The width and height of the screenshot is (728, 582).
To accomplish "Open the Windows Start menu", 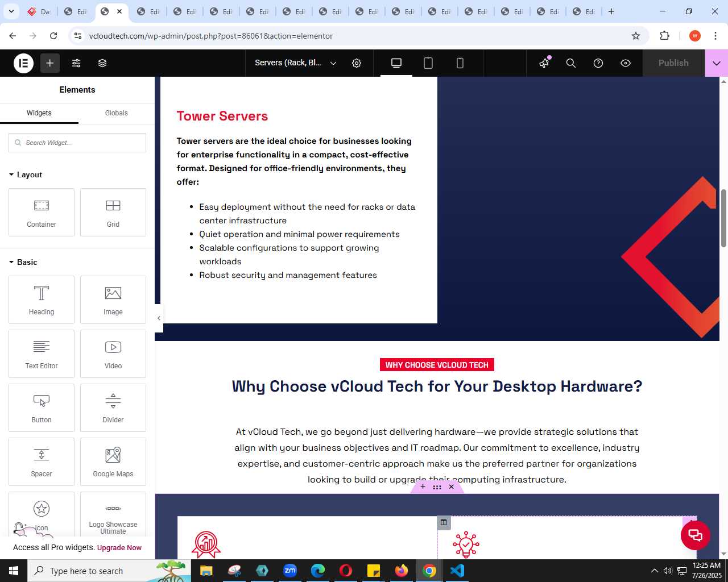I will (x=14, y=571).
